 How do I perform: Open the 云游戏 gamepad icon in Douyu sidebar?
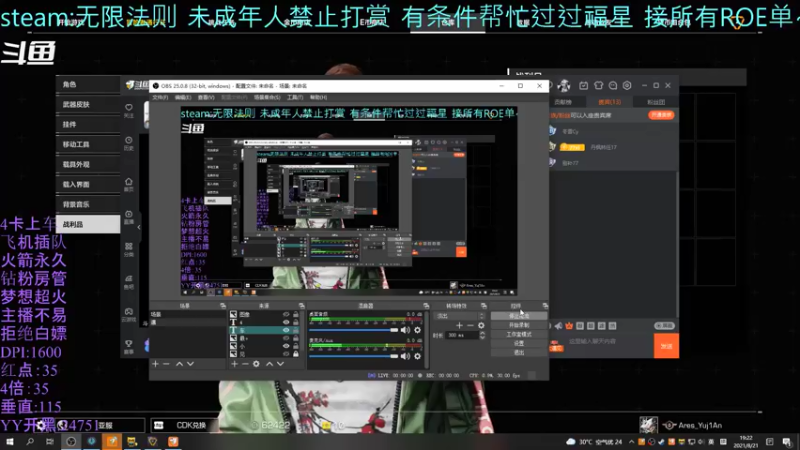(129, 311)
